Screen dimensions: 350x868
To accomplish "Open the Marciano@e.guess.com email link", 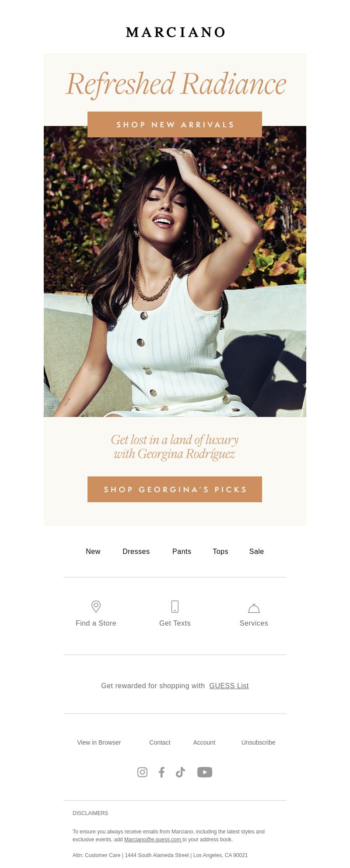I will (x=153, y=840).
